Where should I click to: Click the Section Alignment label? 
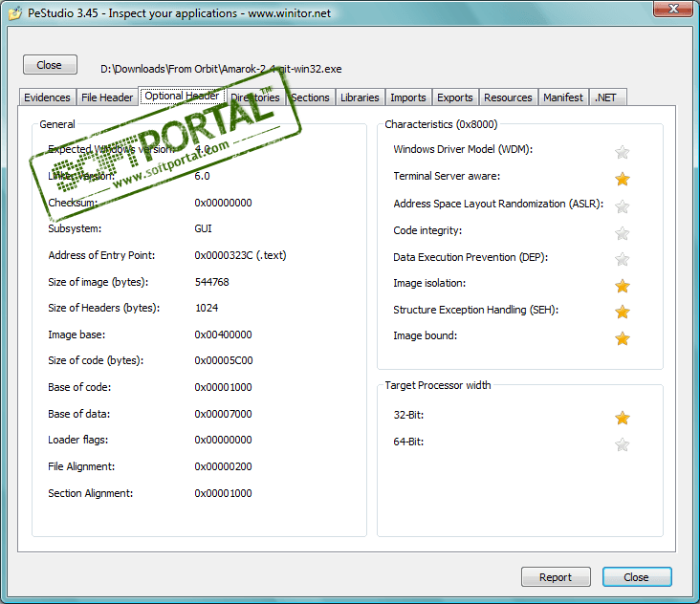(x=91, y=494)
